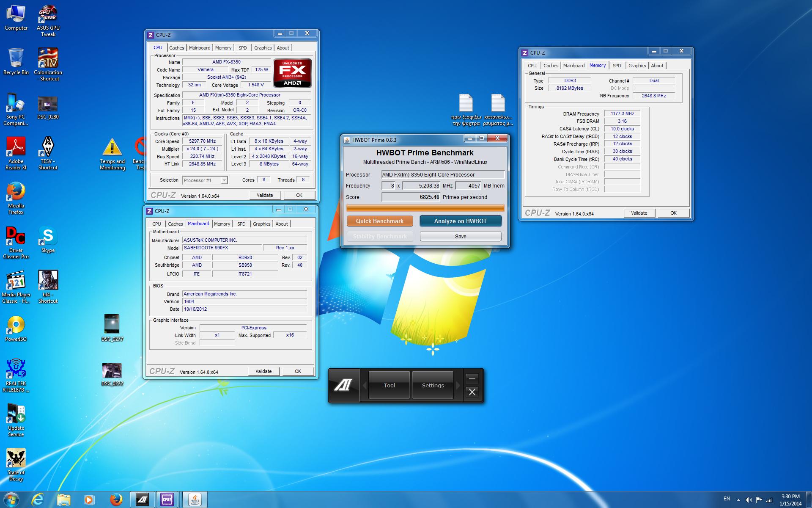Image resolution: width=812 pixels, height=508 pixels.
Task: Open Update Service desktop icon
Action: pyautogui.click(x=16, y=420)
